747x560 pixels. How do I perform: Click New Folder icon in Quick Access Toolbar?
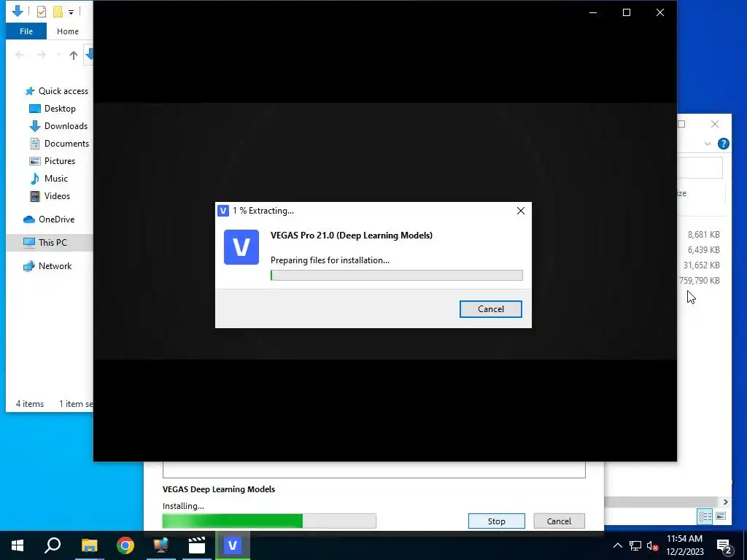click(58, 12)
